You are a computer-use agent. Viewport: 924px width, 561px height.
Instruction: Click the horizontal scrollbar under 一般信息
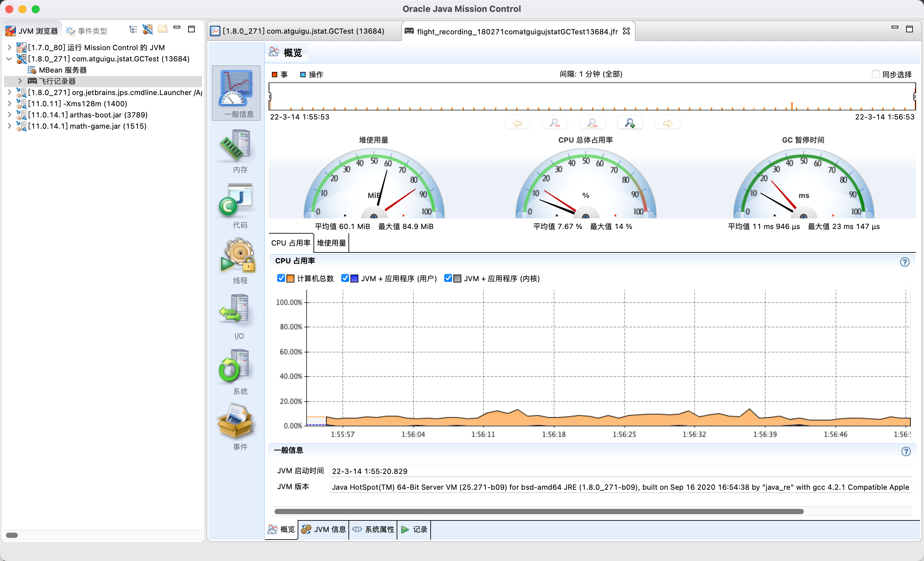click(x=539, y=511)
